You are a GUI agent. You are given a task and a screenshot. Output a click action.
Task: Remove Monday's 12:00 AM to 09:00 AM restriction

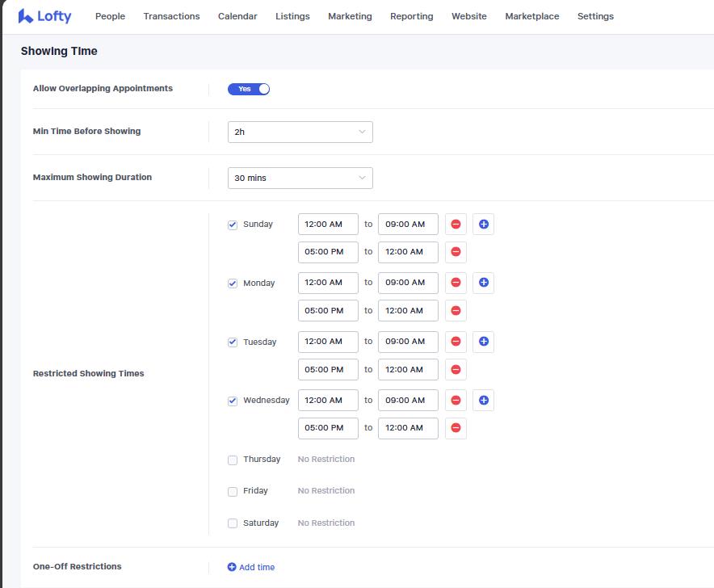click(x=456, y=283)
